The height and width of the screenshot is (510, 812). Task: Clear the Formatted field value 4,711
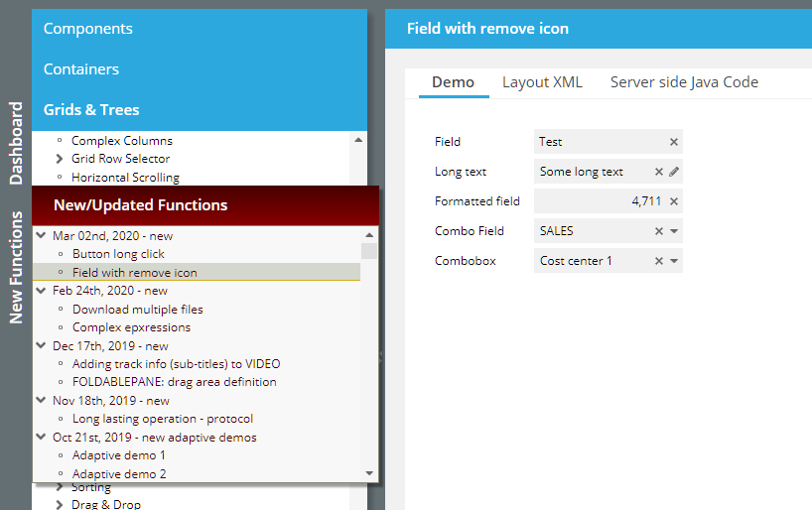[674, 201]
